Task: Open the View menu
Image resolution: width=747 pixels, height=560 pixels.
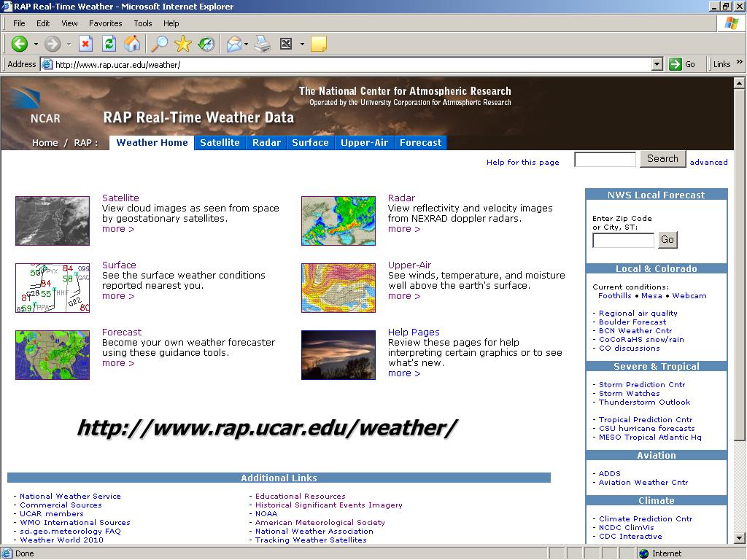Action: pos(69,23)
